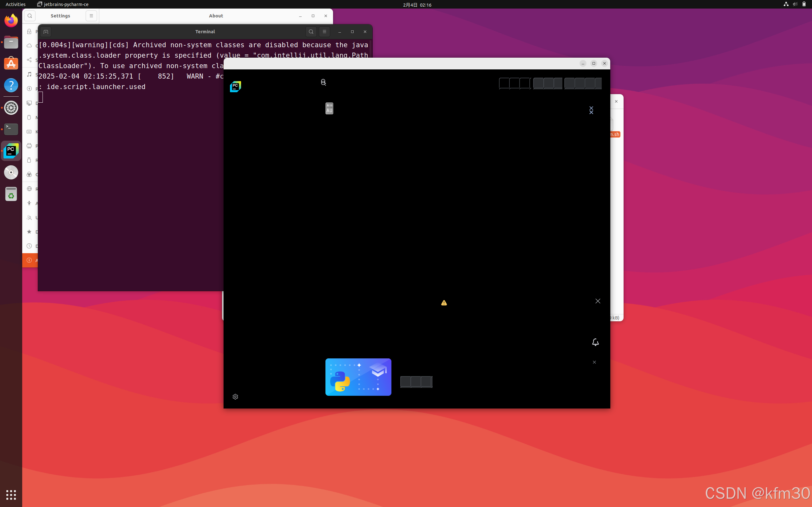Click the notifications bell icon
Screen dimensions: 812x507
[x=595, y=342]
